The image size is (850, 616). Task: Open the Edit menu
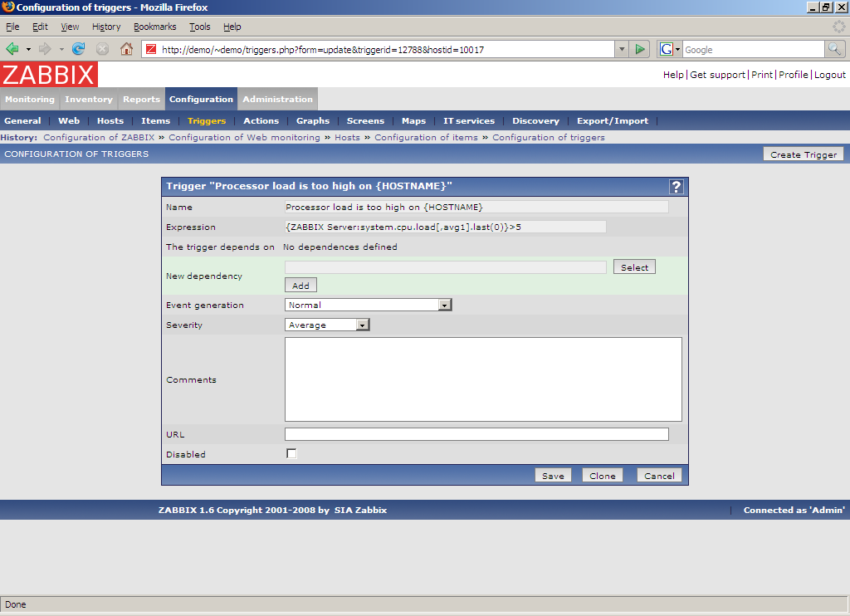40,27
